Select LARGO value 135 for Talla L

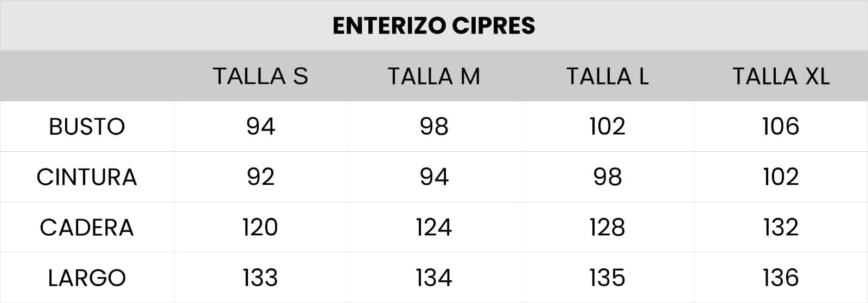click(608, 278)
